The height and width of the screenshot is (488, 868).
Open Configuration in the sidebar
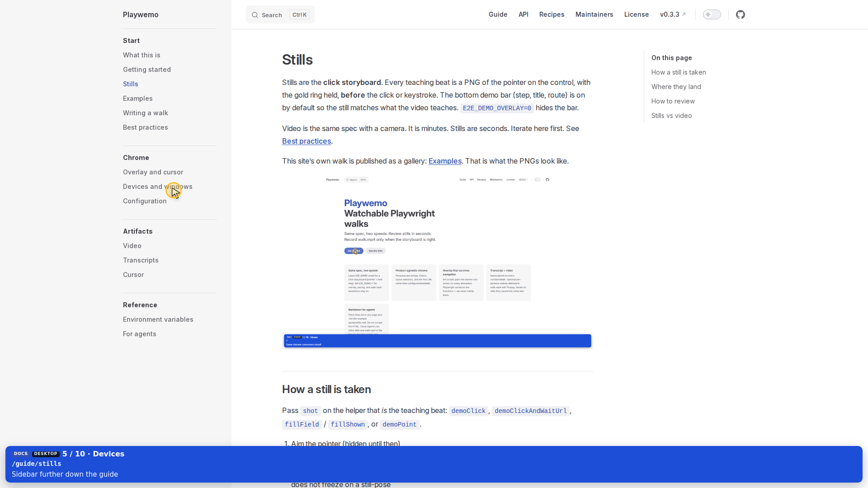(145, 201)
